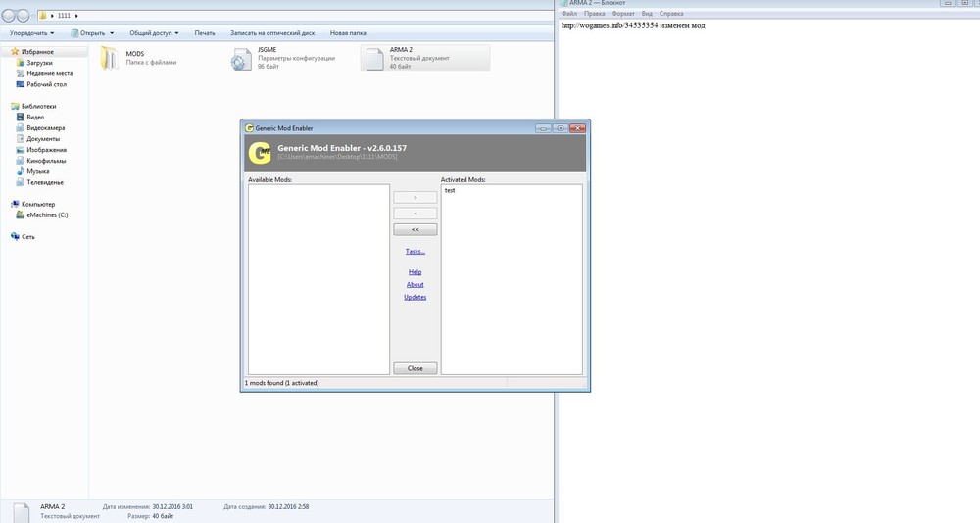980x523 pixels.
Task: Click the Updates link
Action: [x=415, y=297]
